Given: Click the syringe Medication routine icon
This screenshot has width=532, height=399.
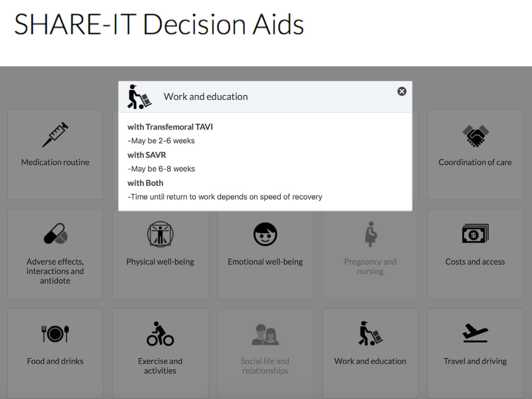Looking at the screenshot, I should [x=55, y=135].
